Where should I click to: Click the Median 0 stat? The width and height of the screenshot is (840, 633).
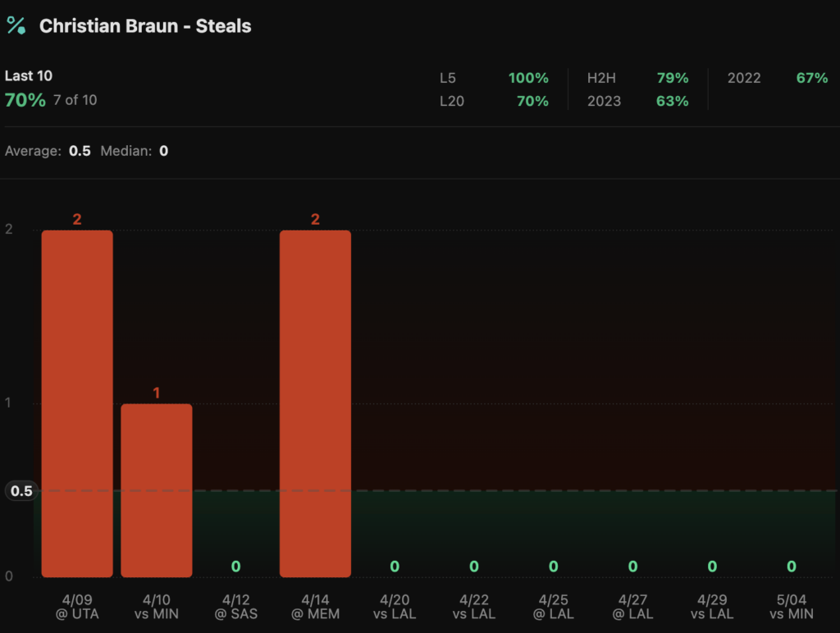[x=135, y=151]
